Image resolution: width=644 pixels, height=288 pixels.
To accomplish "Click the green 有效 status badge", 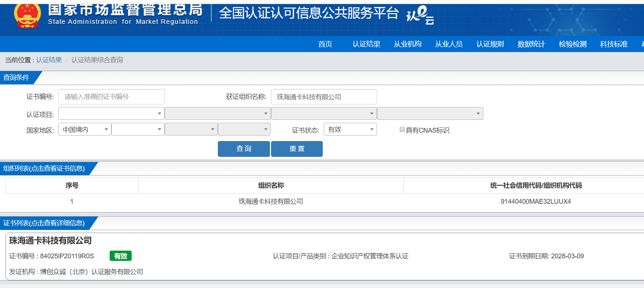I will [121, 256].
